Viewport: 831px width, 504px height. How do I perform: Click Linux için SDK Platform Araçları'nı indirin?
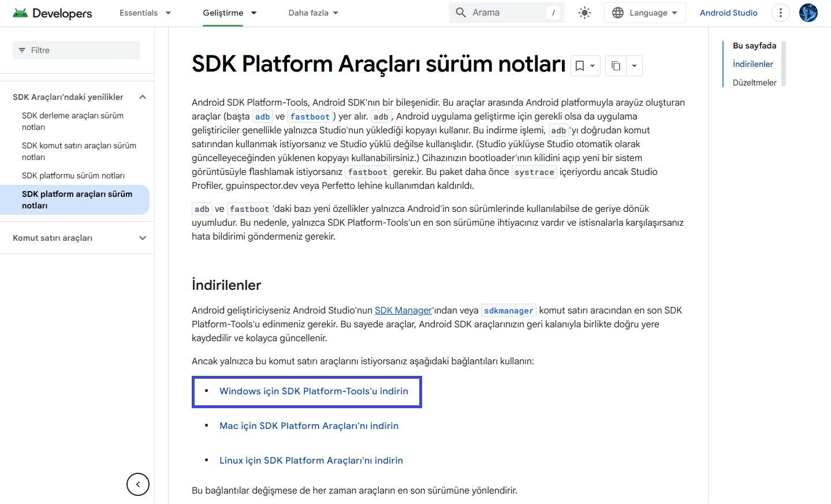[311, 461]
